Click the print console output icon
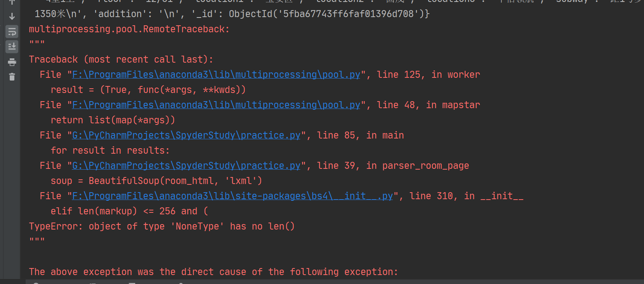 point(12,62)
